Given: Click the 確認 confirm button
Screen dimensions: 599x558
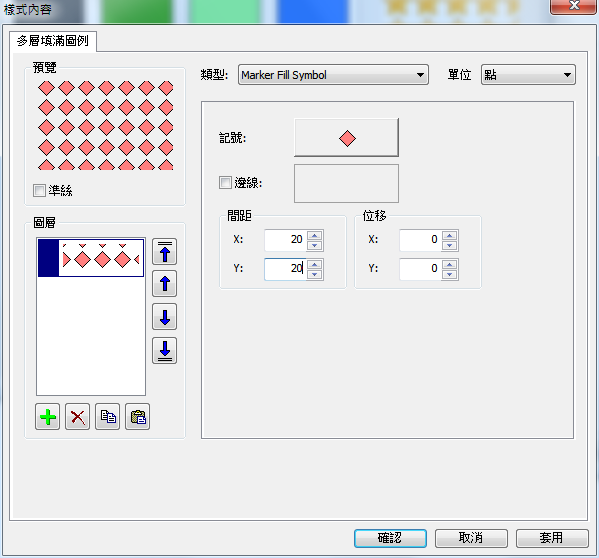Looking at the screenshot, I should (x=390, y=538).
